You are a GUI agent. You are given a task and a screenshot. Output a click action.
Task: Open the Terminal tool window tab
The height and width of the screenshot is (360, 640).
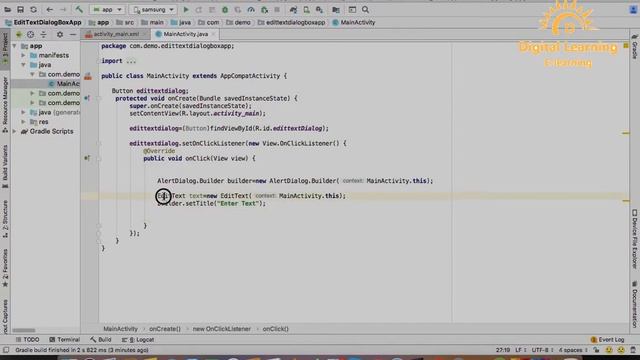pyautogui.click(x=64, y=340)
